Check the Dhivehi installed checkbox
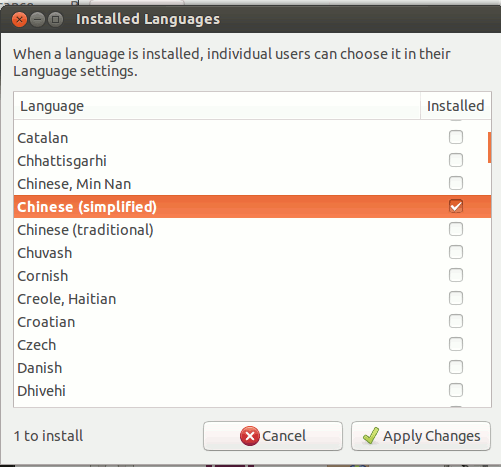 [x=456, y=390]
